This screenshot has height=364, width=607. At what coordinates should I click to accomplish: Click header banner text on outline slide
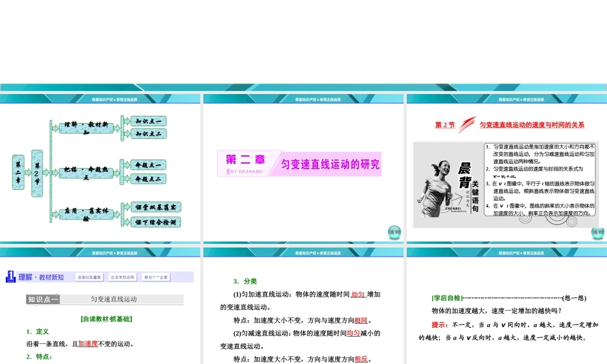click(115, 99)
